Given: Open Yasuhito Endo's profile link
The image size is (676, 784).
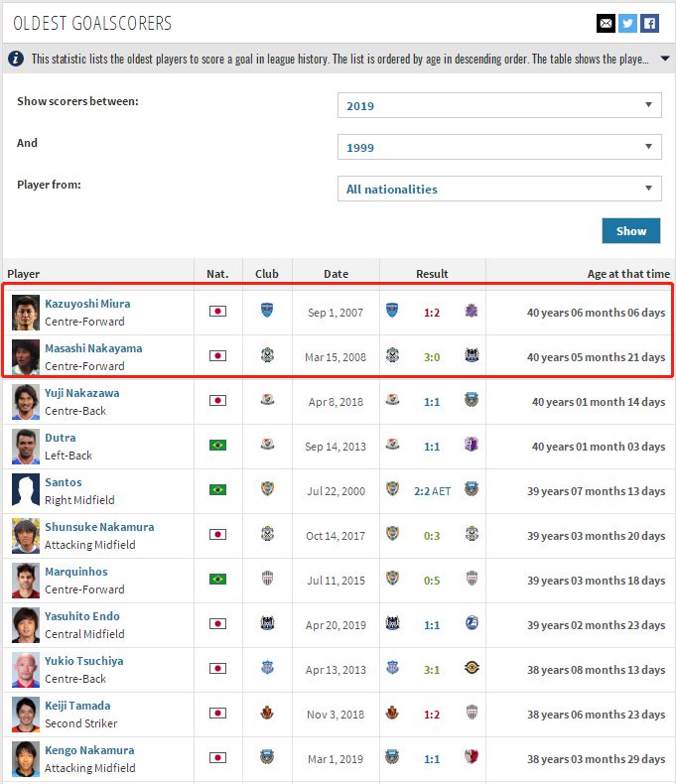Looking at the screenshot, I should [82, 616].
